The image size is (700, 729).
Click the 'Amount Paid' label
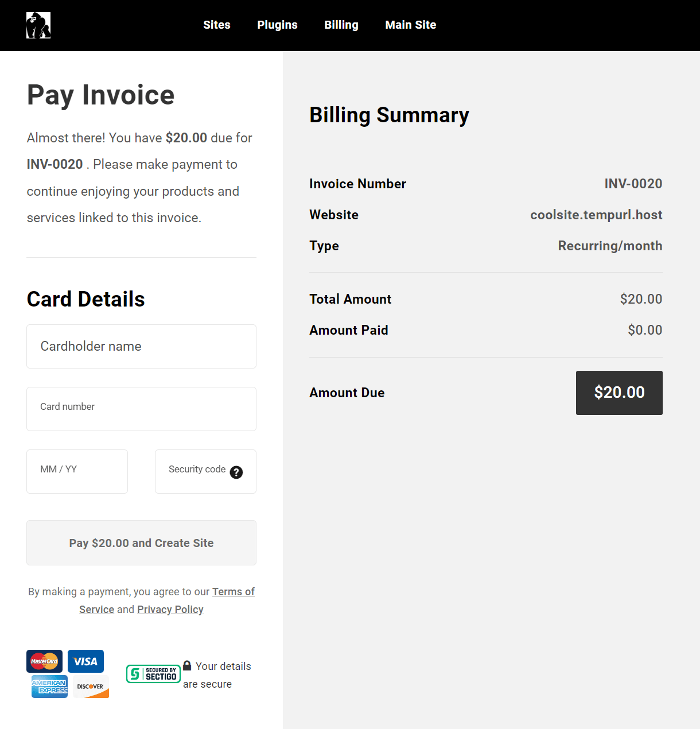pos(349,330)
